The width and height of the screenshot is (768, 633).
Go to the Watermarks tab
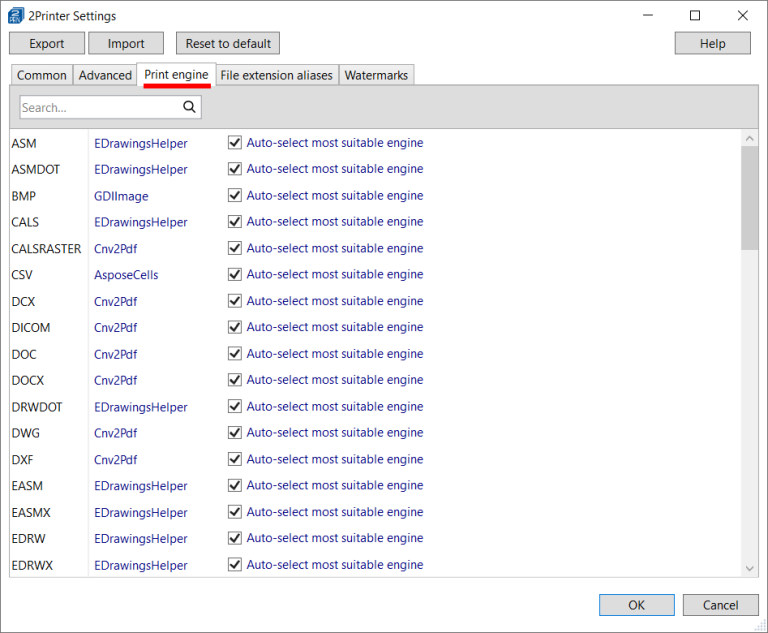click(377, 75)
